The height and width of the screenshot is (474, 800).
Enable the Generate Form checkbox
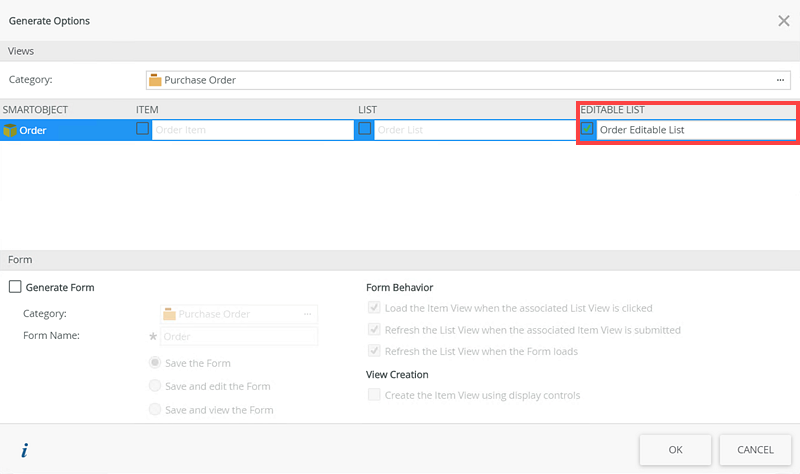point(15,287)
